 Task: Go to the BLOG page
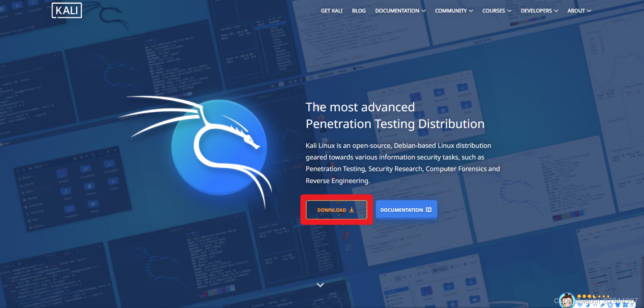click(x=359, y=11)
